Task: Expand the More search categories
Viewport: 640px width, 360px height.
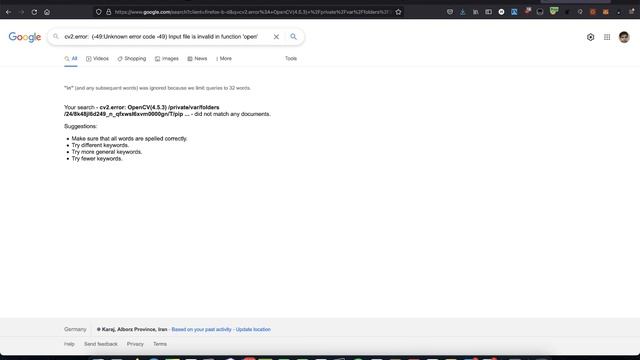Action: point(224,59)
